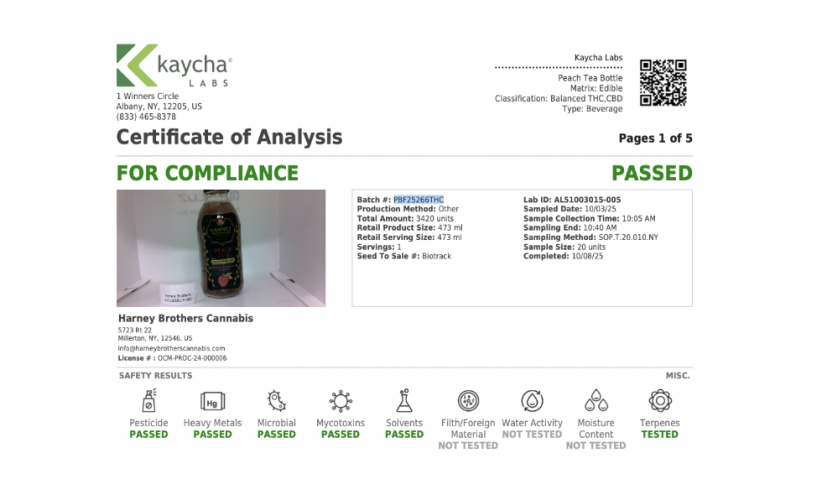The image size is (822, 500).
Task: Click the Certificate of Analysis heading
Action: [229, 138]
